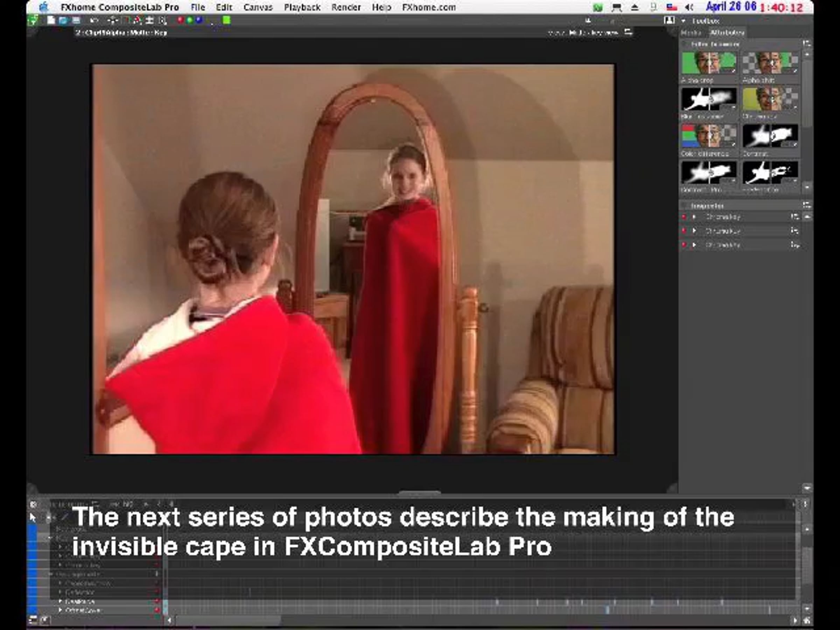
Task: Toggle the green channel sphere
Action: 190,20
